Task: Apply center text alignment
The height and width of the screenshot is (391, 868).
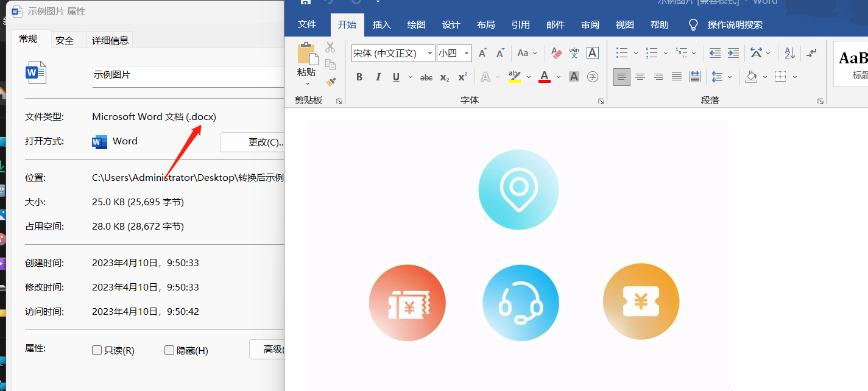Action: pyautogui.click(x=640, y=76)
